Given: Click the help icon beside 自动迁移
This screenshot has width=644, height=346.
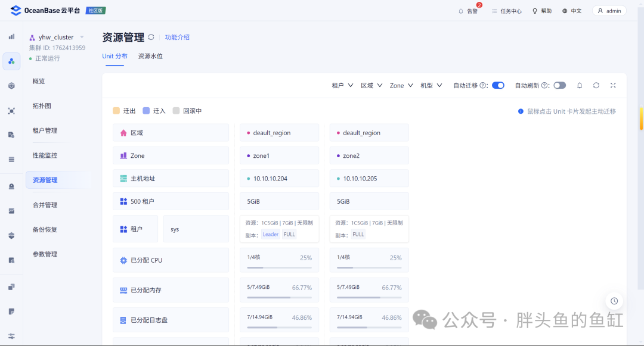Looking at the screenshot, I should tap(482, 85).
